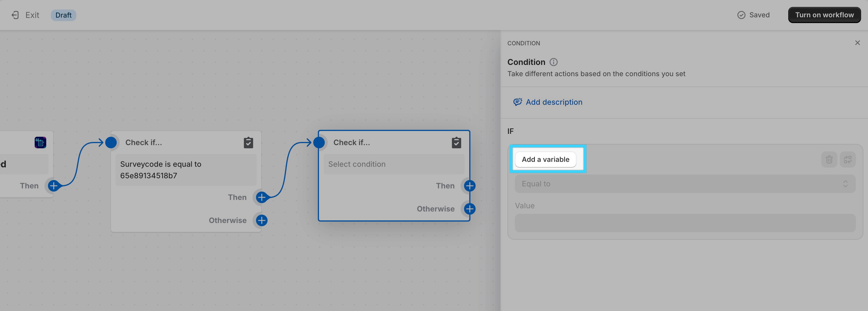Click Add description link
Viewport: 868px width, 311px height.
(x=554, y=102)
